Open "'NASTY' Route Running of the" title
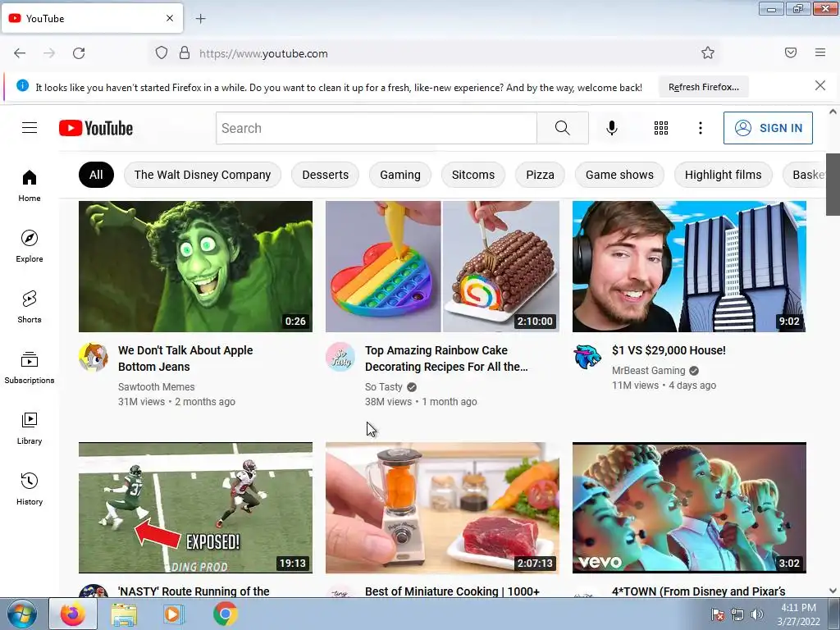The height and width of the screenshot is (630, 840). [x=194, y=591]
